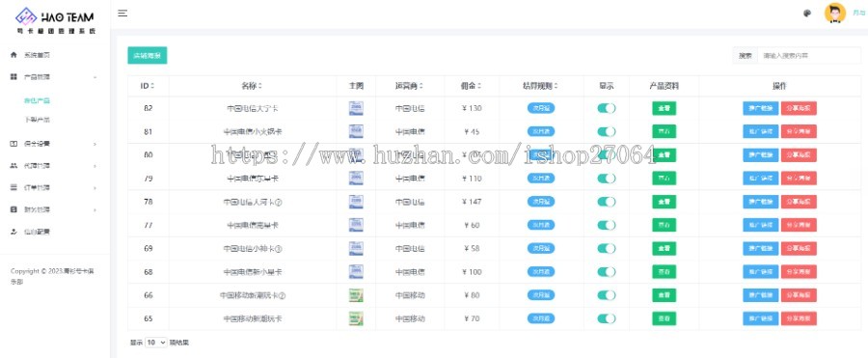Toggle display switch for product ID 69
The height and width of the screenshot is (358, 868).
[x=607, y=248]
